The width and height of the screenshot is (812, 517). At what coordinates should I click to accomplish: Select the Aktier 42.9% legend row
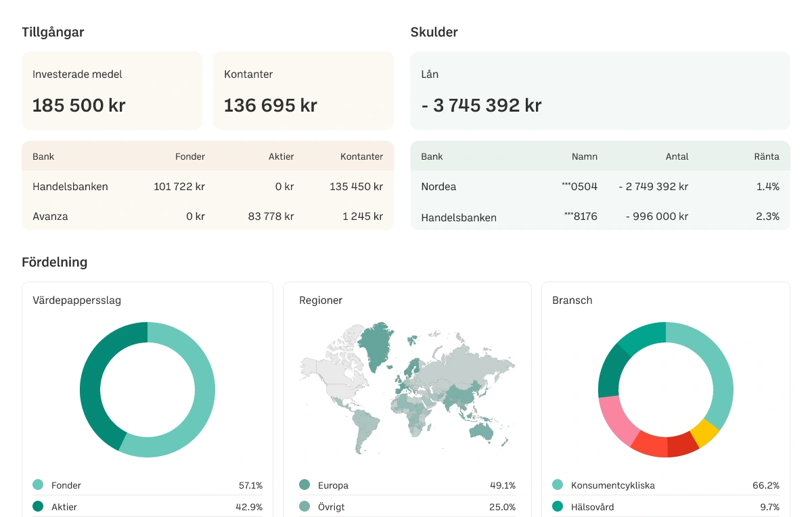(x=148, y=507)
